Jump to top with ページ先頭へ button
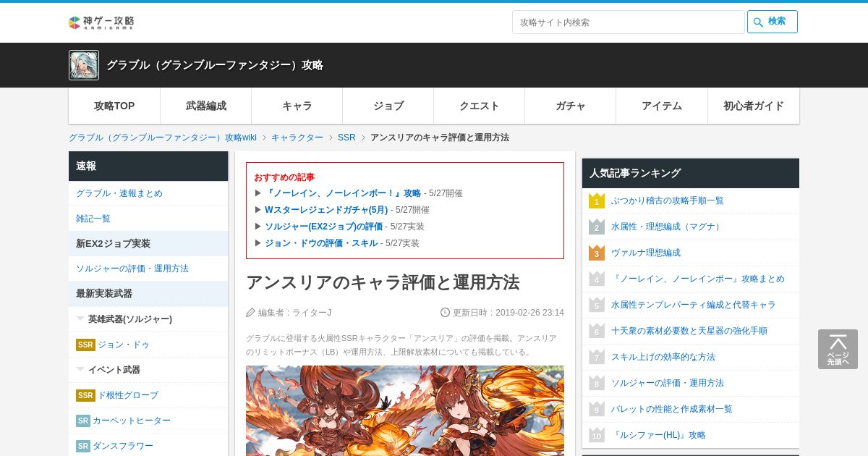868x456 pixels. point(838,350)
